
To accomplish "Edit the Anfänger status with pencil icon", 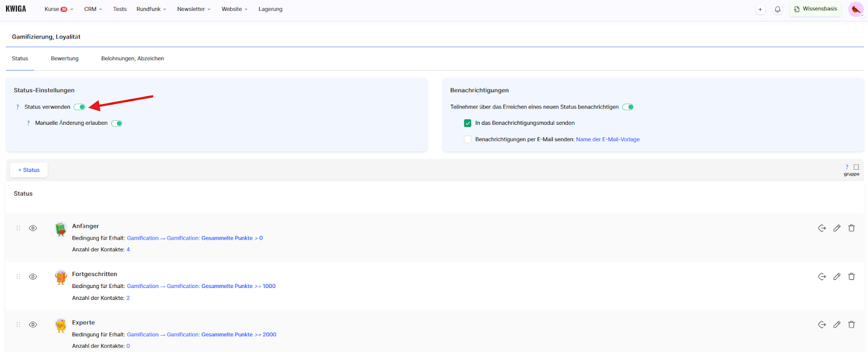I will click(837, 228).
